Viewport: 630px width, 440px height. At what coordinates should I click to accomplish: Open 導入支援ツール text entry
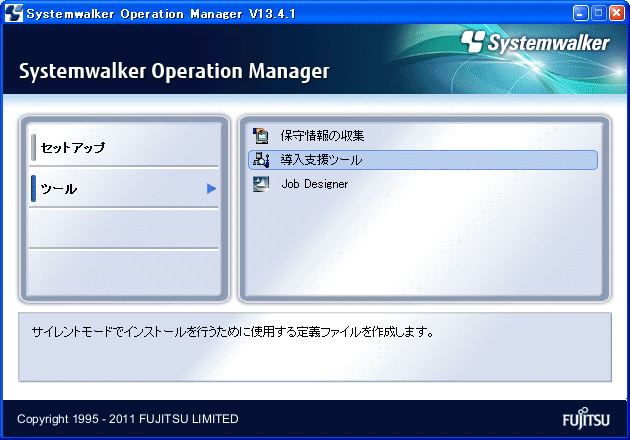321,160
